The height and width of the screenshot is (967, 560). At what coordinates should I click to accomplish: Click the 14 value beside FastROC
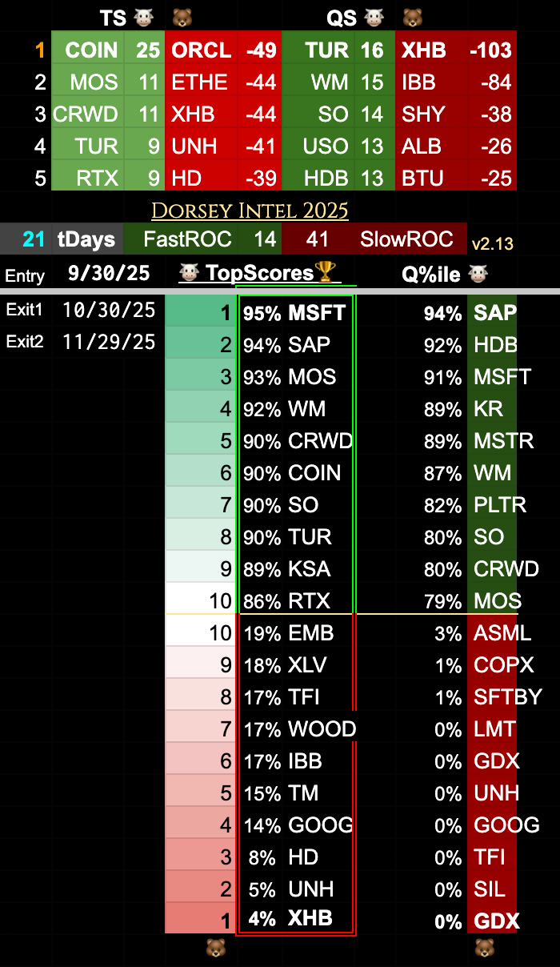264,239
